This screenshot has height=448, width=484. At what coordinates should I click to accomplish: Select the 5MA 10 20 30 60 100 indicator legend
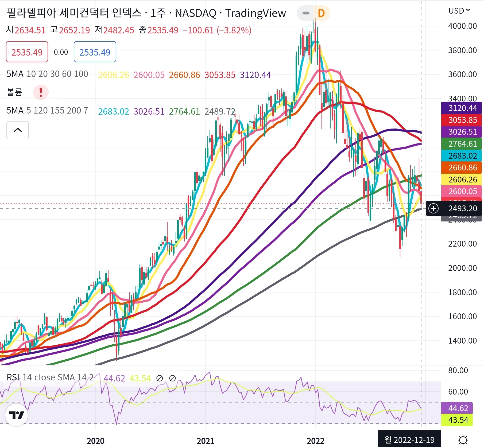47,74
